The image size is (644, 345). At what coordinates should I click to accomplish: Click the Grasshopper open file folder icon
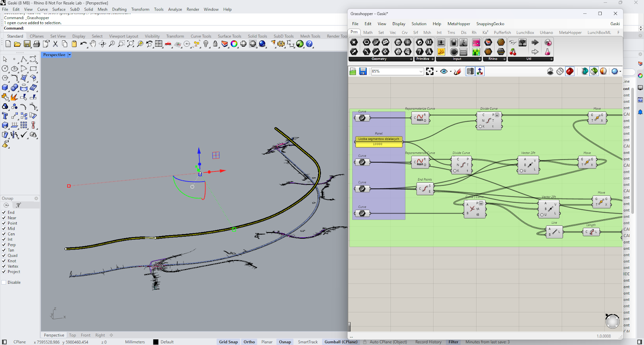pyautogui.click(x=353, y=71)
